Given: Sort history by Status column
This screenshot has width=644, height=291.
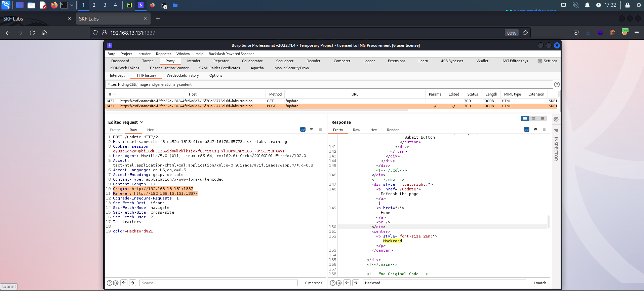Looking at the screenshot, I should click(472, 94).
